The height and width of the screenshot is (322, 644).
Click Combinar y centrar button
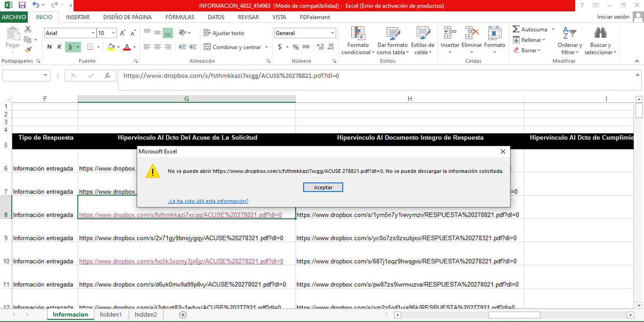pos(232,47)
